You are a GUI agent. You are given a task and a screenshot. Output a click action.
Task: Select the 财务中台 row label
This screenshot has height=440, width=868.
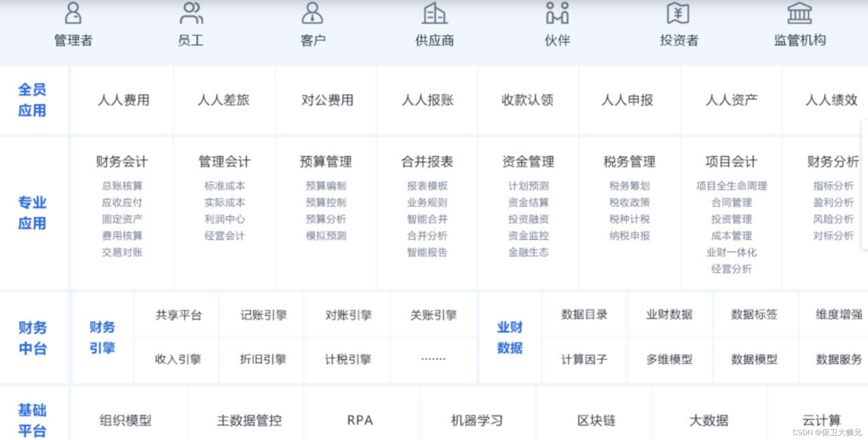tap(33, 338)
